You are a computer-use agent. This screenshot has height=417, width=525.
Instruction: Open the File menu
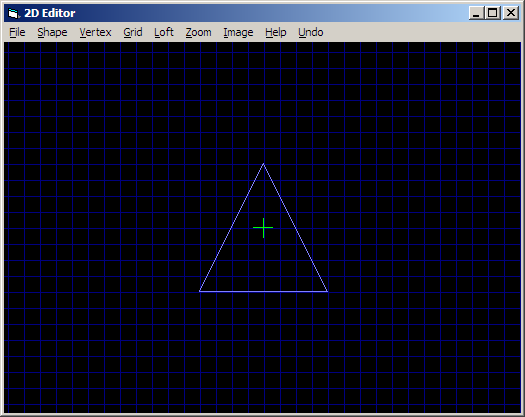pyautogui.click(x=17, y=32)
